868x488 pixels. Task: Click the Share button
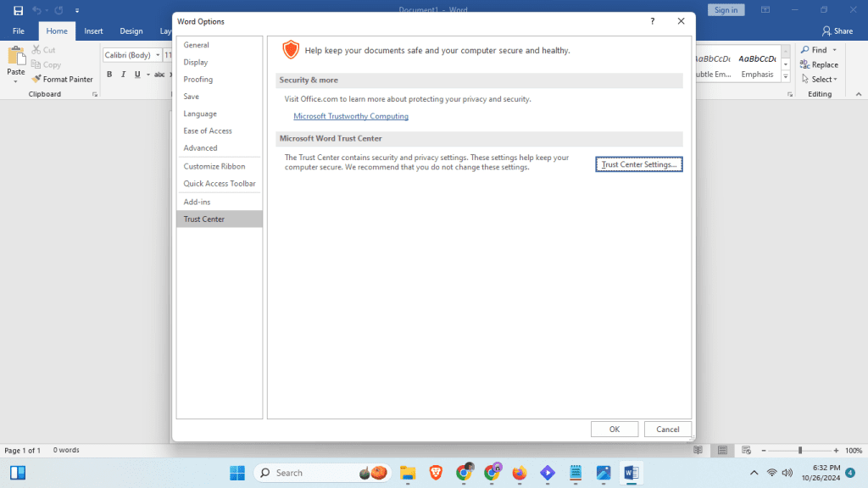[837, 31]
